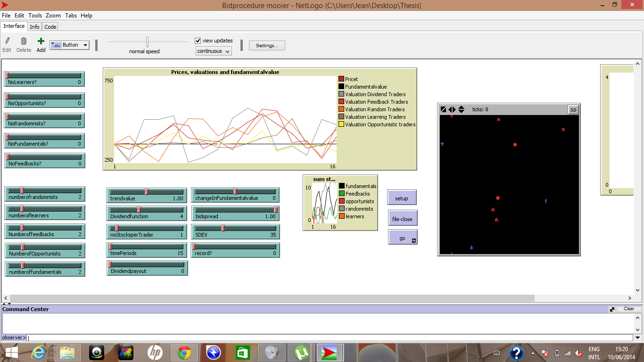This screenshot has width=644, height=362.
Task: Uncheck the view updates checkbox
Action: pos(198,41)
